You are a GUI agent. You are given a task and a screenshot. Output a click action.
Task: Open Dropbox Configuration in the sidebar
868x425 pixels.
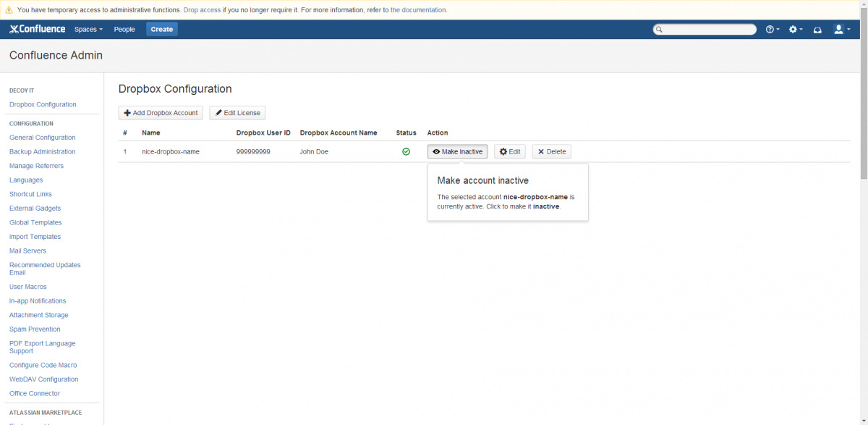coord(43,104)
